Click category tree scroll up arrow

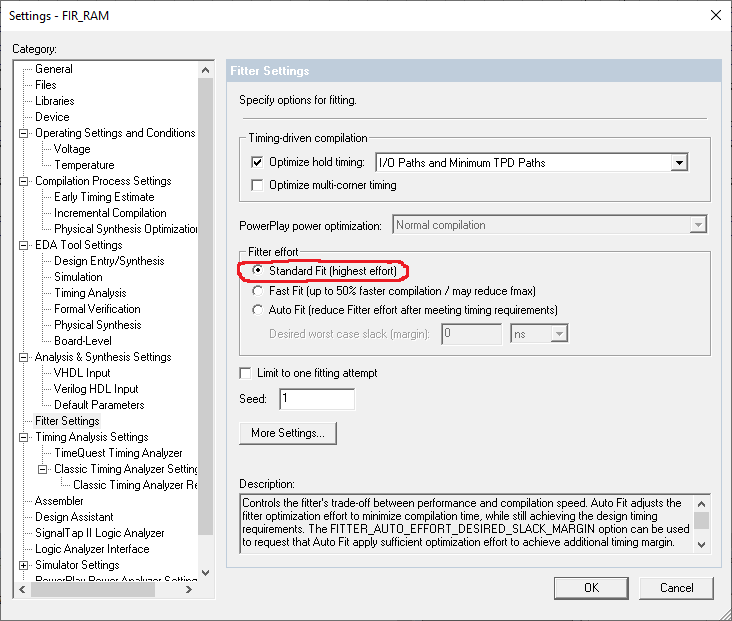point(205,71)
